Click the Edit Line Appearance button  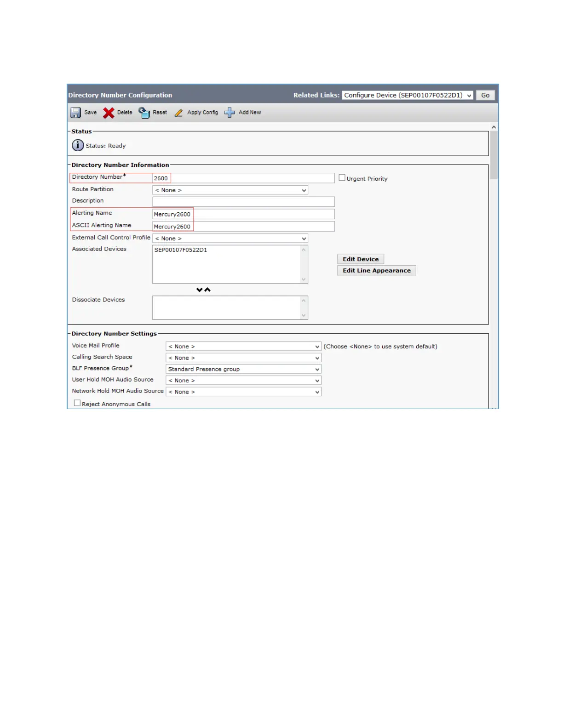[377, 271]
